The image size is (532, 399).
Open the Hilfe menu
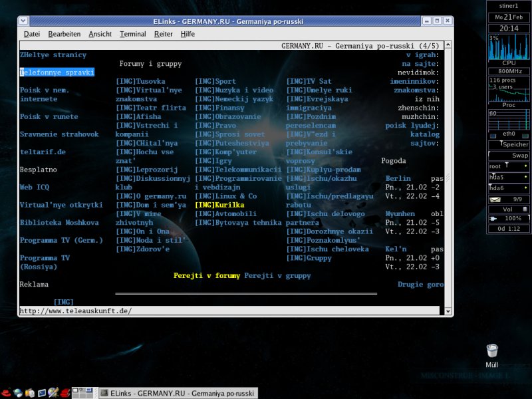tap(188, 34)
